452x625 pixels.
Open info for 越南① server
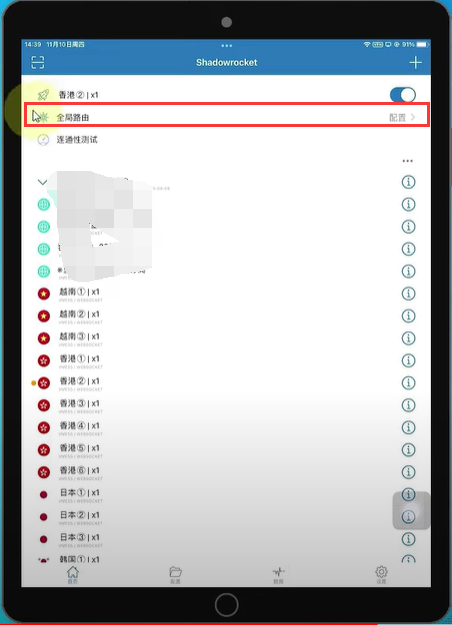[x=408, y=294]
